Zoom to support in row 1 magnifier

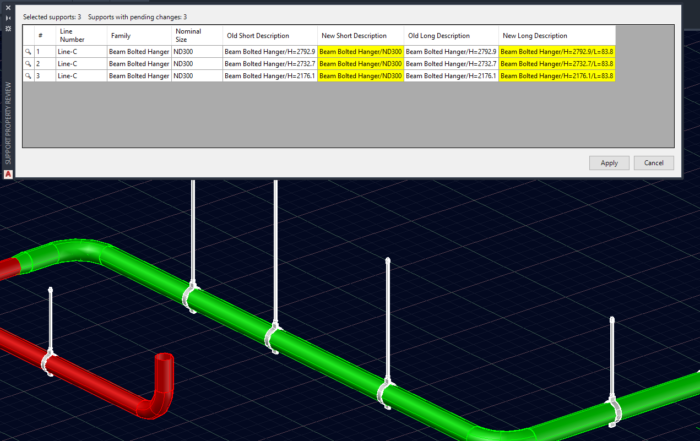[x=28, y=52]
